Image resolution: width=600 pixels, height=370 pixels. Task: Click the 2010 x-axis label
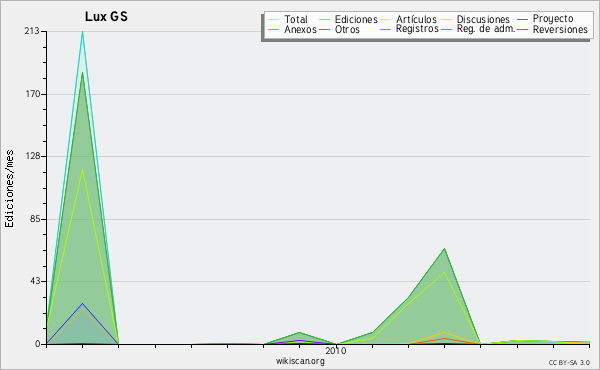tap(336, 350)
